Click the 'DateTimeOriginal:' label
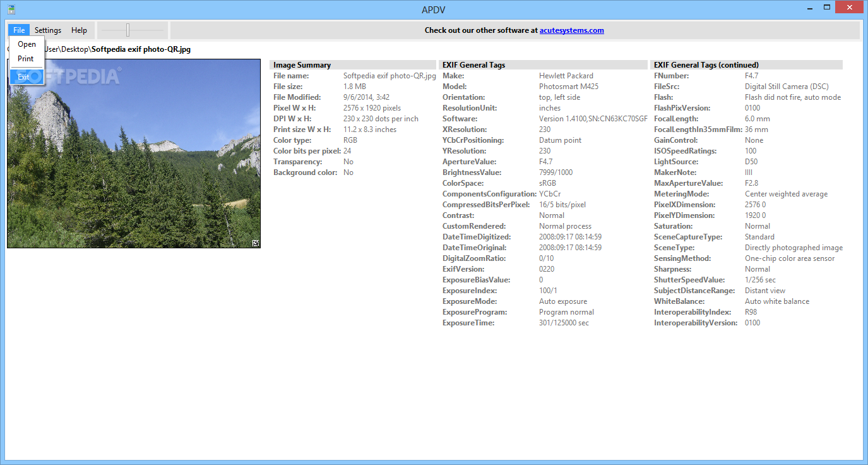Viewport: 868px width, 465px height. 476,248
